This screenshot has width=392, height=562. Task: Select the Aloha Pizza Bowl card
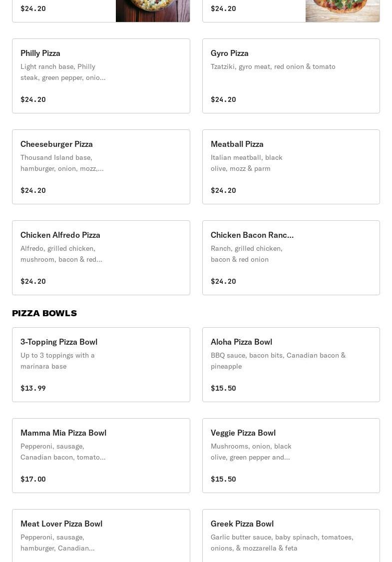[291, 365]
